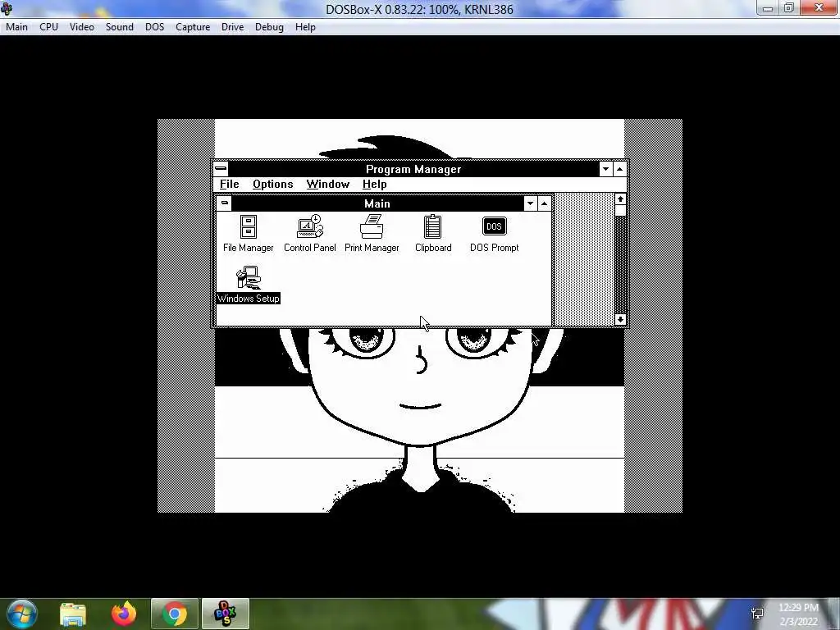This screenshot has width=840, height=630.
Task: Open Program Manager File menu
Action: tap(230, 185)
